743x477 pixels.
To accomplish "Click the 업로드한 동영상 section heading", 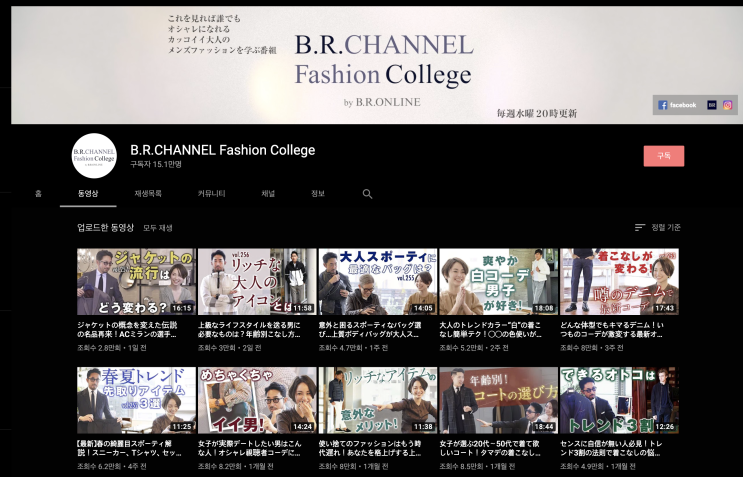I will (106, 228).
